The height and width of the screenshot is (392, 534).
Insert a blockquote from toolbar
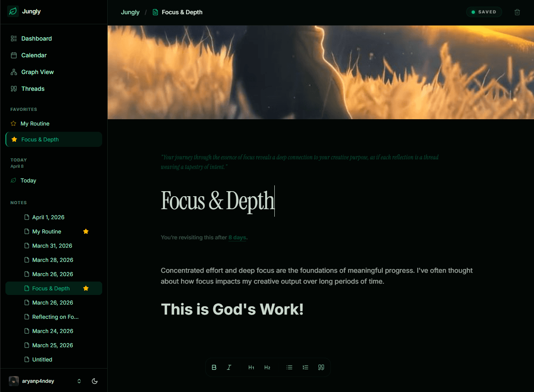click(321, 367)
